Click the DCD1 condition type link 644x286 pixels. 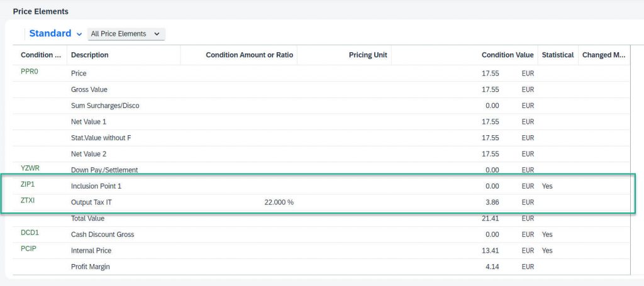click(x=30, y=233)
